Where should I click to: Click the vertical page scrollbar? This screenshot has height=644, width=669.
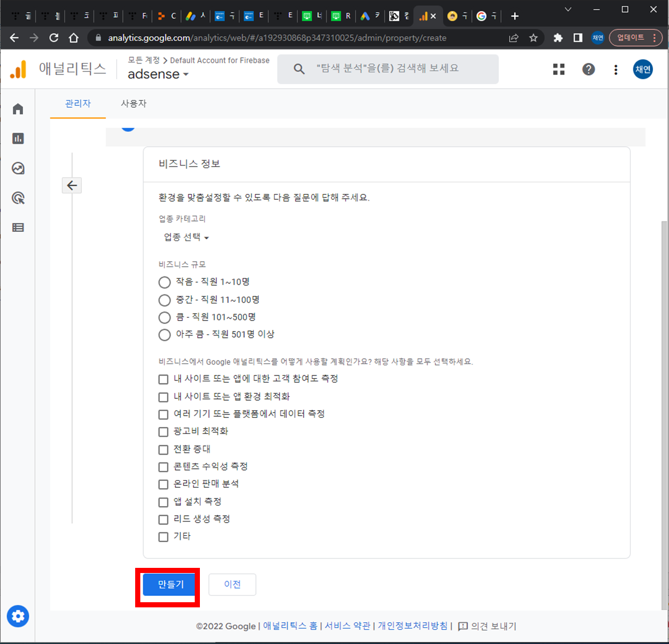[x=664, y=416]
